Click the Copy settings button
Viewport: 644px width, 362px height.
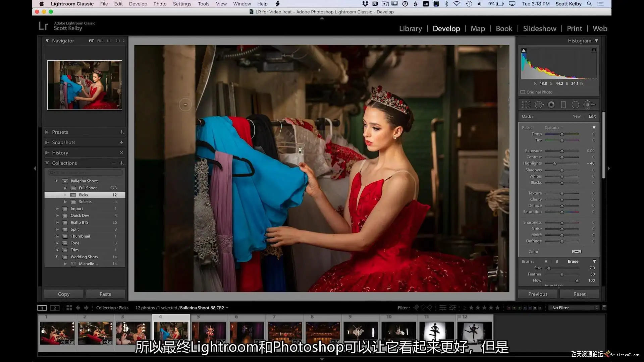pos(64,294)
